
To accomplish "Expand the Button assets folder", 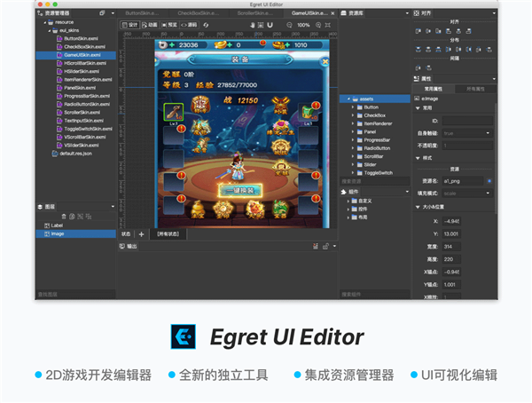I will pyautogui.click(x=353, y=107).
